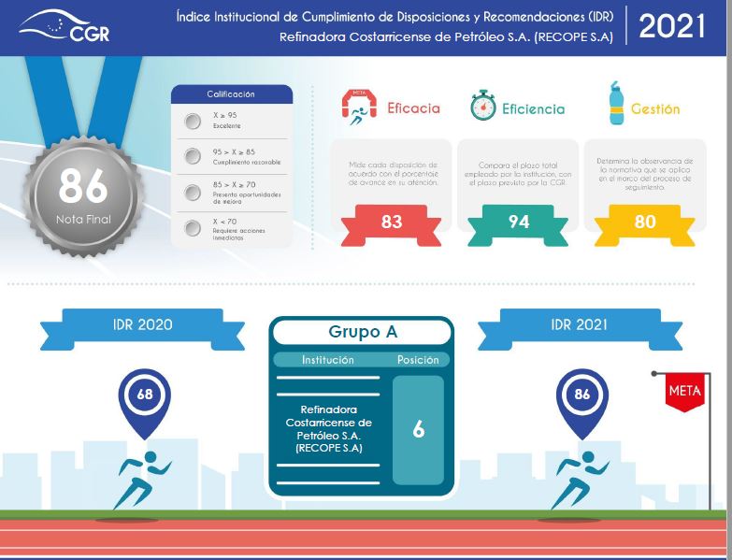Click the red META flag
This screenshot has height=560, width=732.
pyautogui.click(x=683, y=390)
